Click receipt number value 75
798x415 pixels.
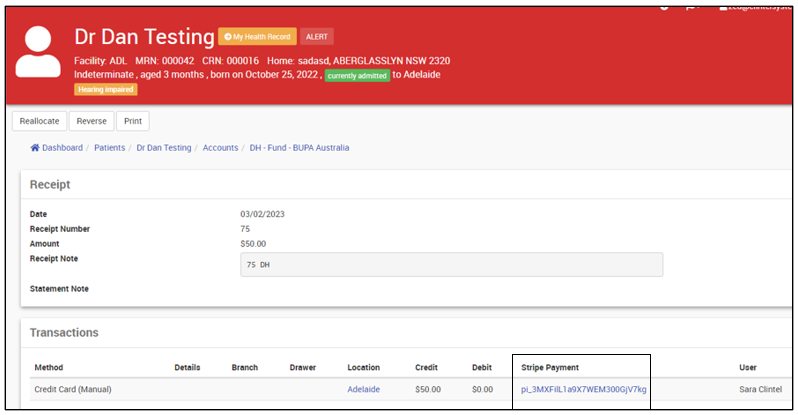coord(245,229)
